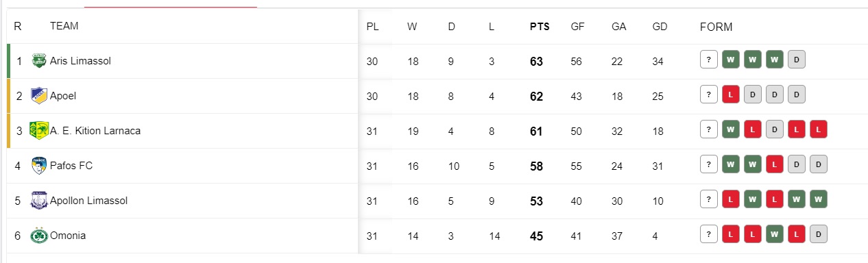Open the Apollon Limassol team link
The image size is (868, 263).
pyautogui.click(x=89, y=201)
